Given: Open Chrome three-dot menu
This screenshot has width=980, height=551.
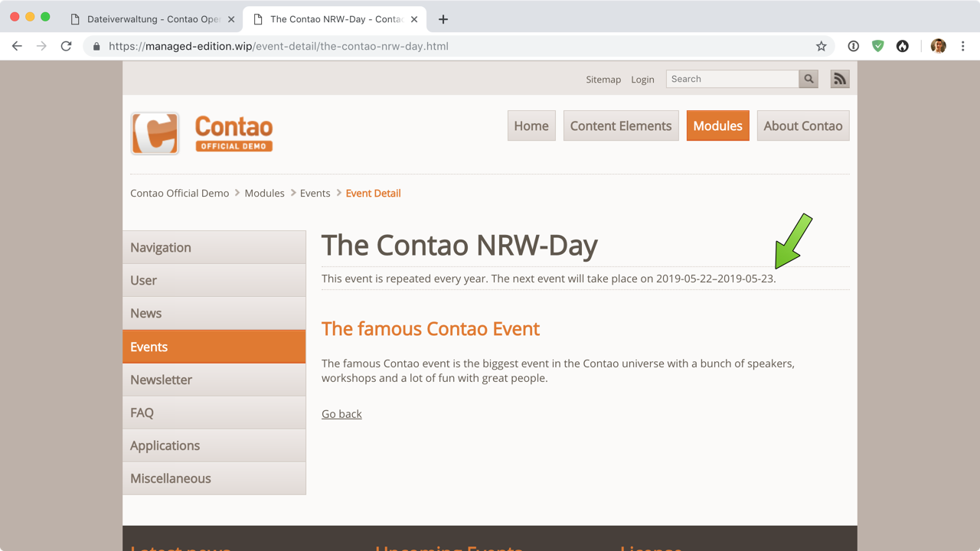Looking at the screenshot, I should click(963, 46).
